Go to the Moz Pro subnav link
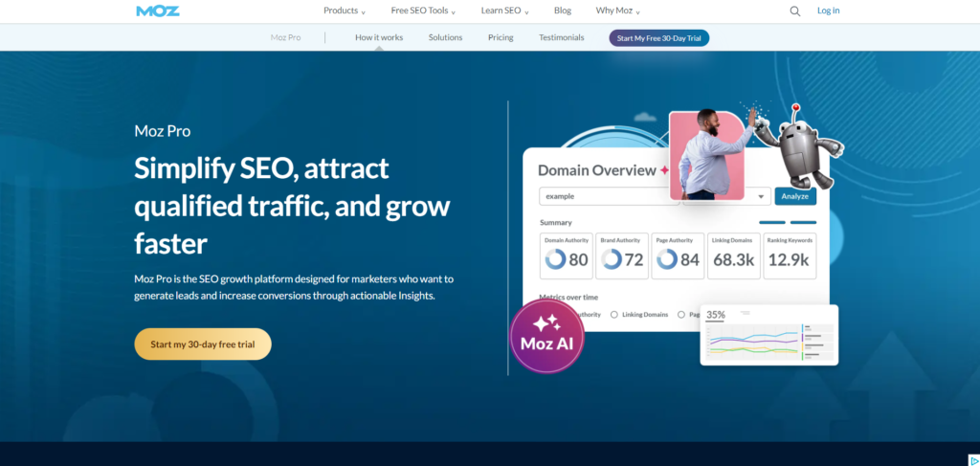 [x=285, y=37]
